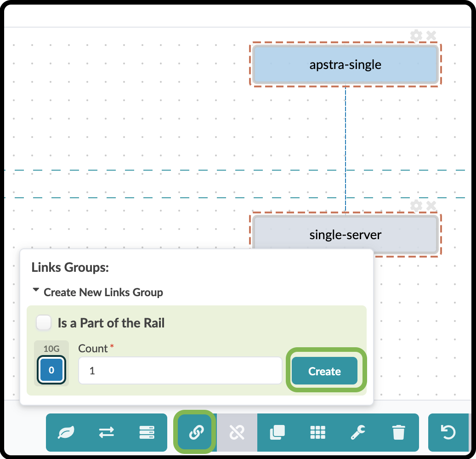This screenshot has height=459, width=476.
Task: Remove single-server node with its X icon
Action: pos(431,206)
